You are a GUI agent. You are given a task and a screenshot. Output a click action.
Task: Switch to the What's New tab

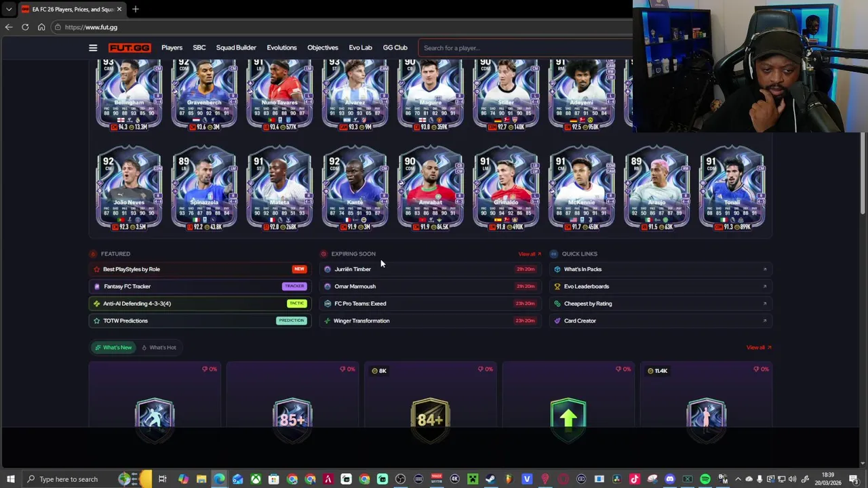click(x=113, y=348)
